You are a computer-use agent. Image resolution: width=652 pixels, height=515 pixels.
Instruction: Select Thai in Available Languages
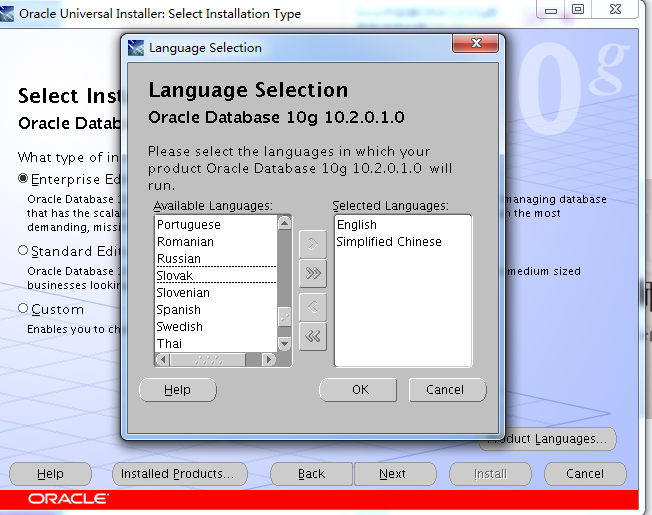tap(216, 344)
